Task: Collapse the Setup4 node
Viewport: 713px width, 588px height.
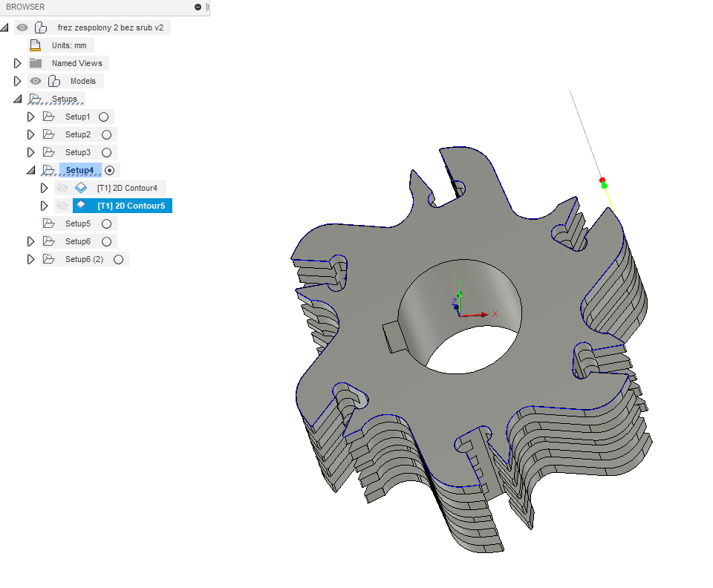Action: point(31,170)
